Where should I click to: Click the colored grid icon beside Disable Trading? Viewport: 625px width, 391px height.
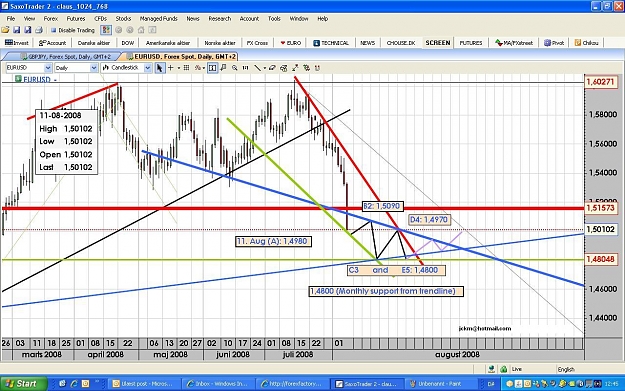[x=106, y=30]
